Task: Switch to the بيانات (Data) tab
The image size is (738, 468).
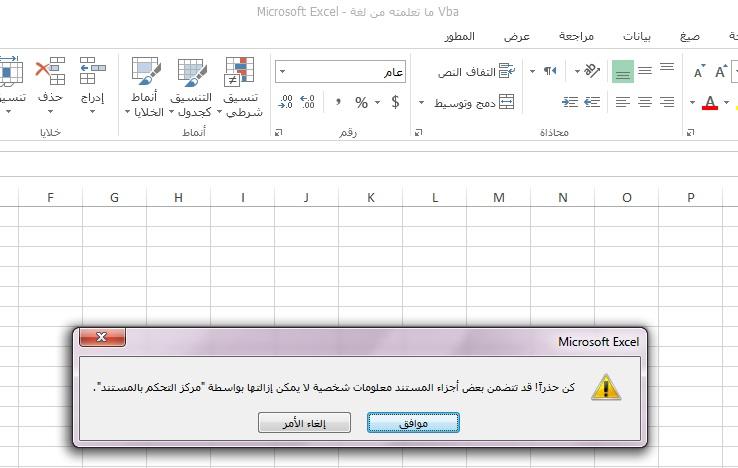Action: click(x=637, y=36)
